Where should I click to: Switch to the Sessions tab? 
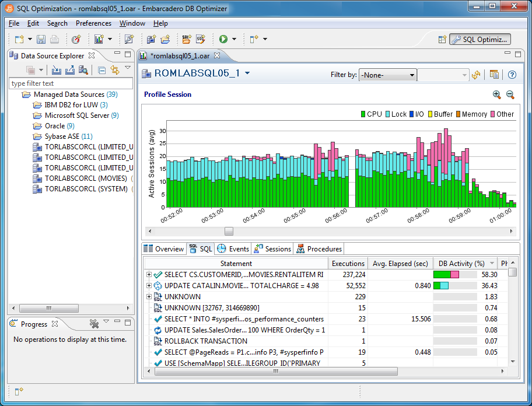272,249
